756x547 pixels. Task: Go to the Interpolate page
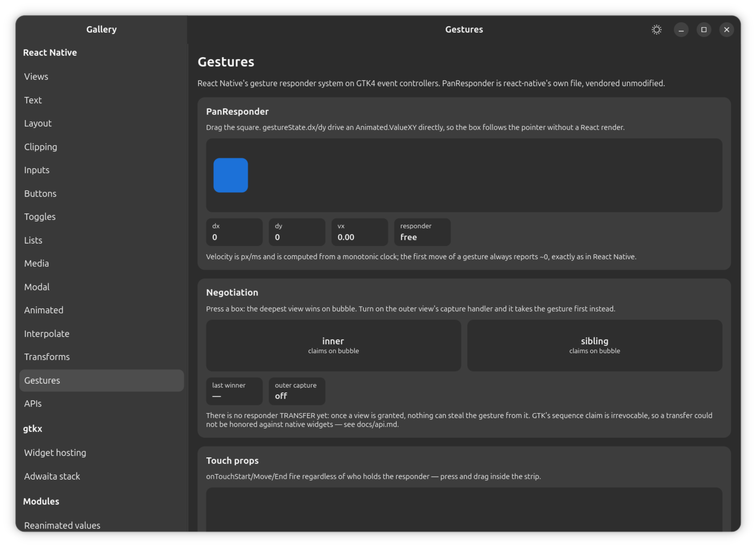(x=102, y=333)
